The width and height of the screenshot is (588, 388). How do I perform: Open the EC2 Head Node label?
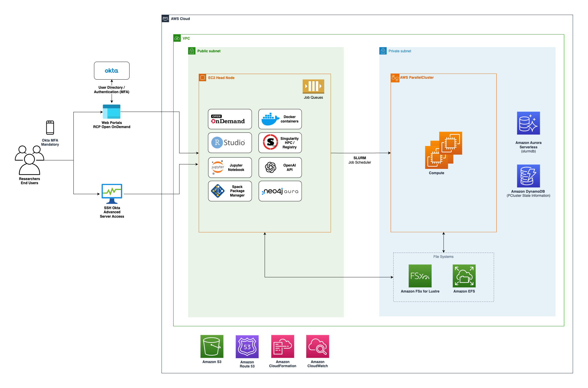(221, 77)
